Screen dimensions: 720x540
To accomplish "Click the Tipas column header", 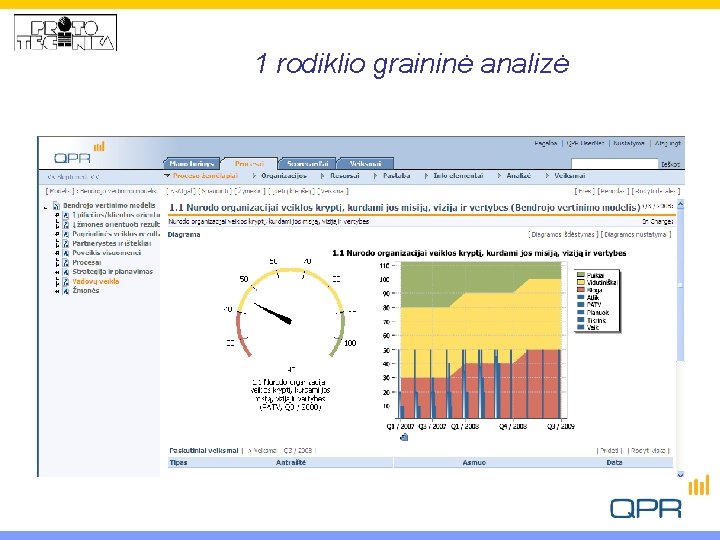I will pos(179,463).
